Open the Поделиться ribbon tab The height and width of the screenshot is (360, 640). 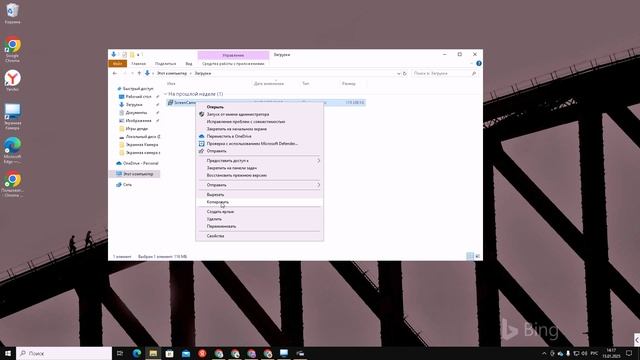coord(165,64)
